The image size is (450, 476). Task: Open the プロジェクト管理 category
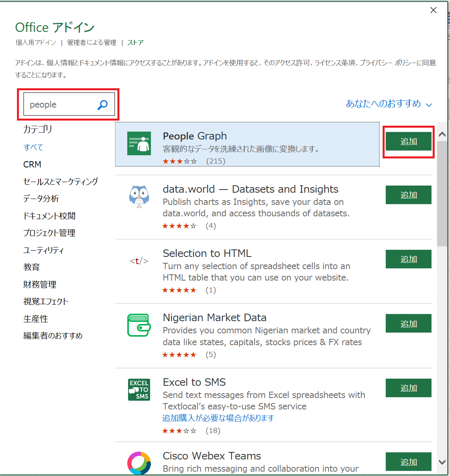click(x=49, y=233)
